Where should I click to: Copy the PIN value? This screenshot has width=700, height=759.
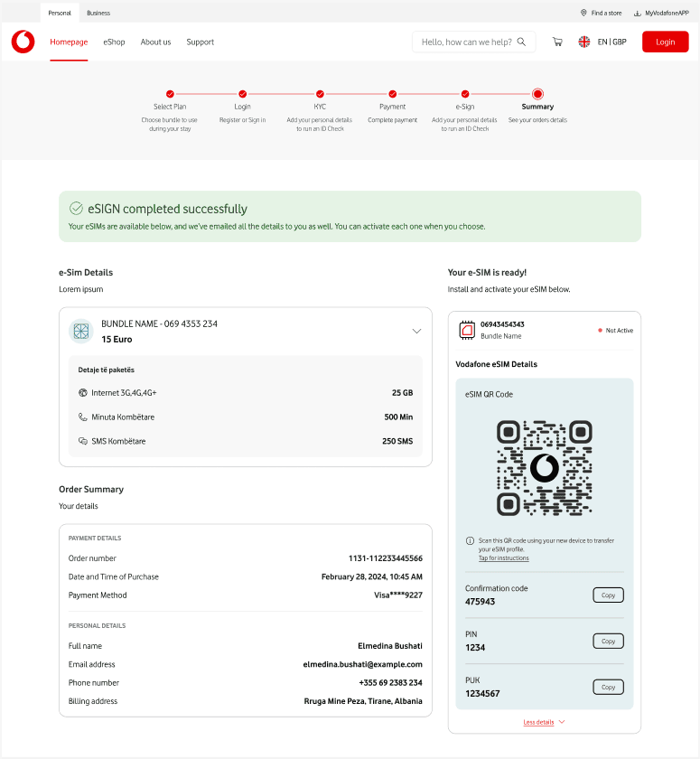point(608,641)
